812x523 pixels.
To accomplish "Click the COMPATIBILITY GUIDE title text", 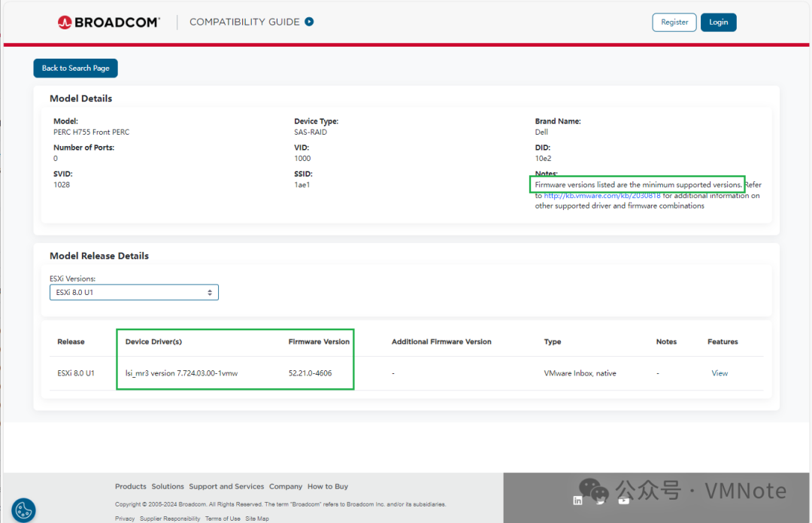I will pyautogui.click(x=244, y=22).
